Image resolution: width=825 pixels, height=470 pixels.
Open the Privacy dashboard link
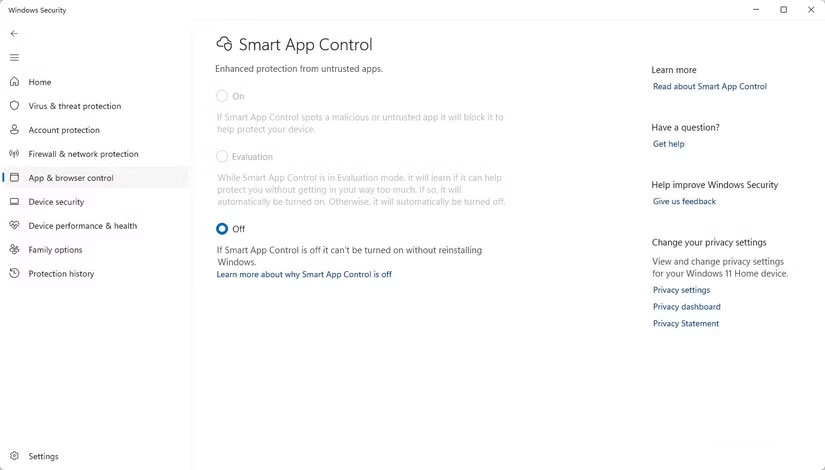pos(686,307)
